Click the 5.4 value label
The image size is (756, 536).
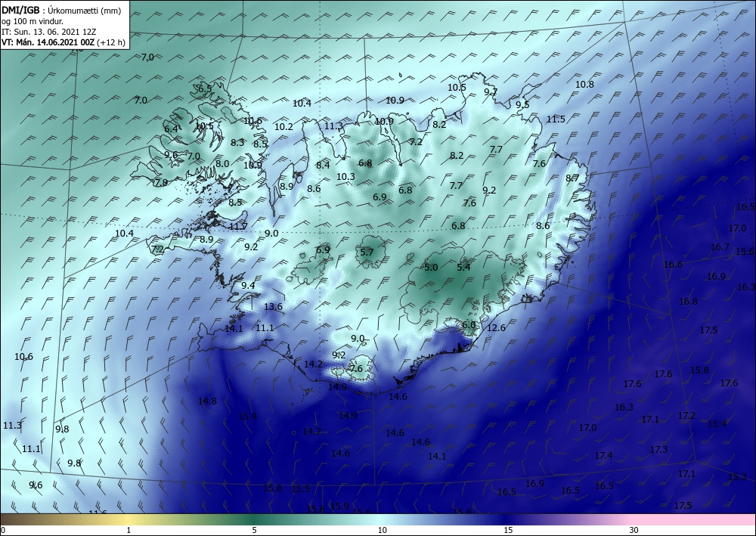[463, 267]
